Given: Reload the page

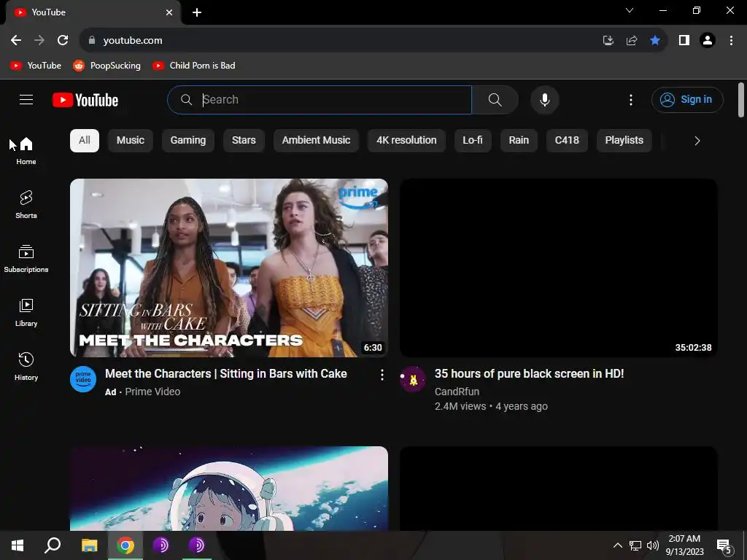Looking at the screenshot, I should [x=63, y=41].
